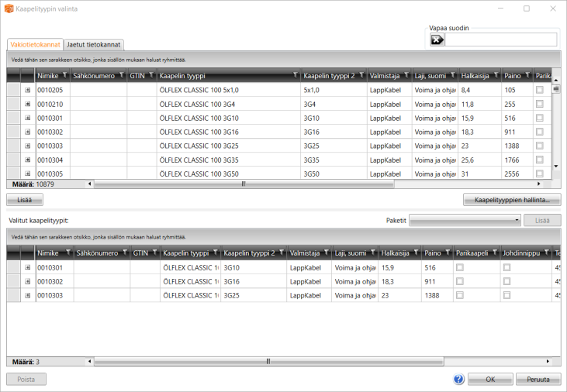Image resolution: width=567 pixels, height=392 pixels.
Task: Click the Kaapelityyppien hallinta button
Action: tap(511, 200)
